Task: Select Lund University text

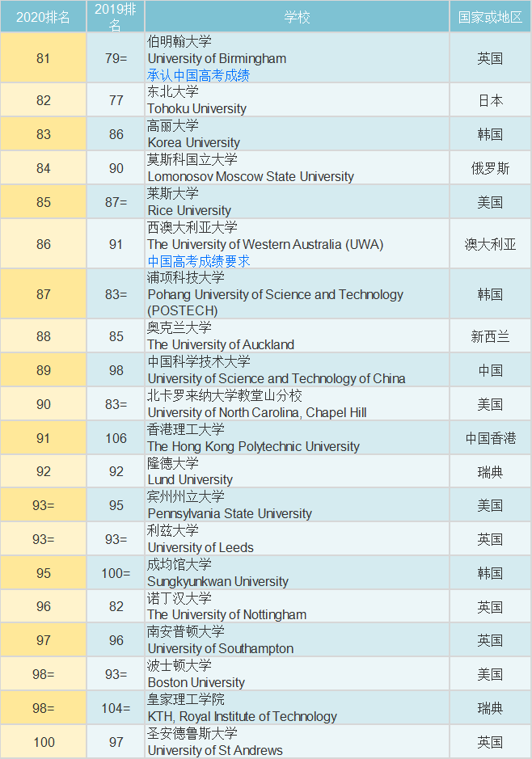Action: pos(190,479)
